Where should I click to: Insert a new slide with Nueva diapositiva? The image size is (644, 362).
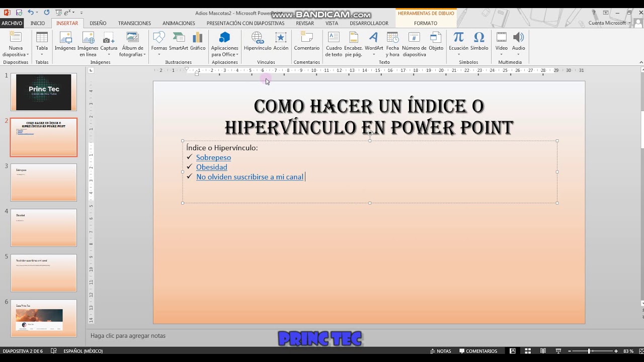click(16, 44)
